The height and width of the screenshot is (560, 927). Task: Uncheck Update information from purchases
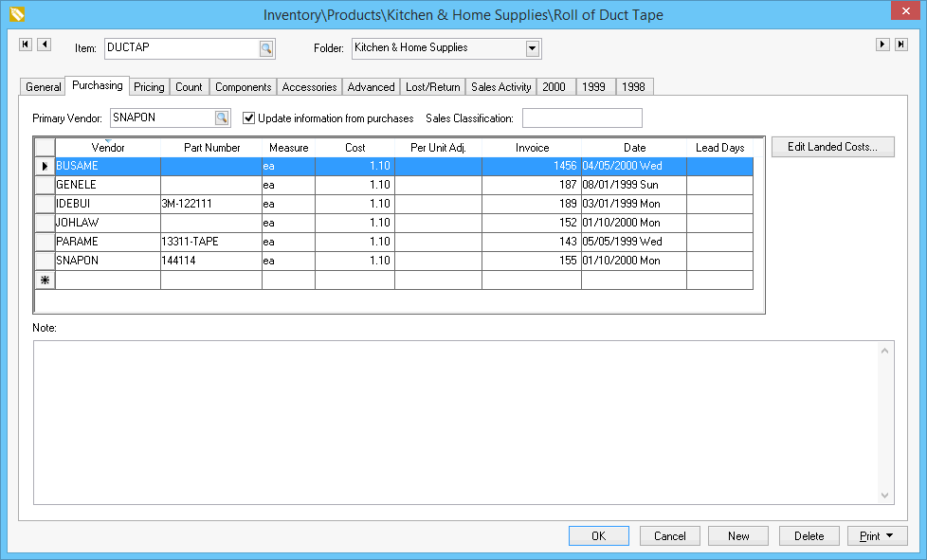coord(249,118)
